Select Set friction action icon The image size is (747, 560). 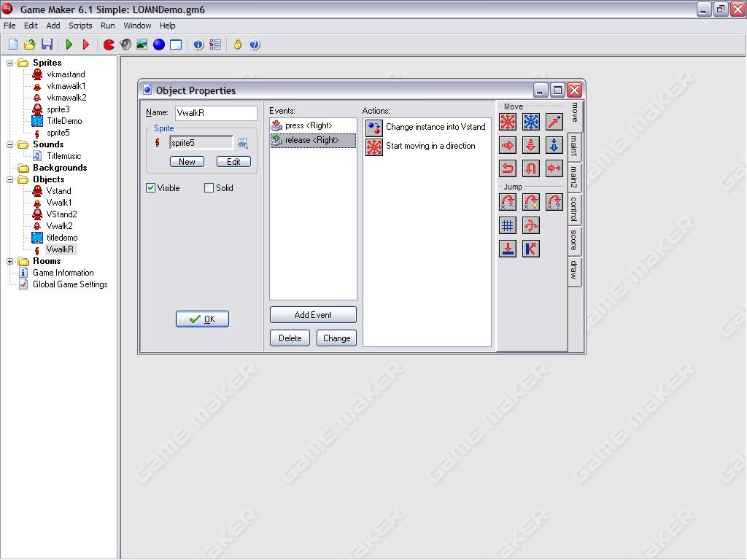coord(554,168)
